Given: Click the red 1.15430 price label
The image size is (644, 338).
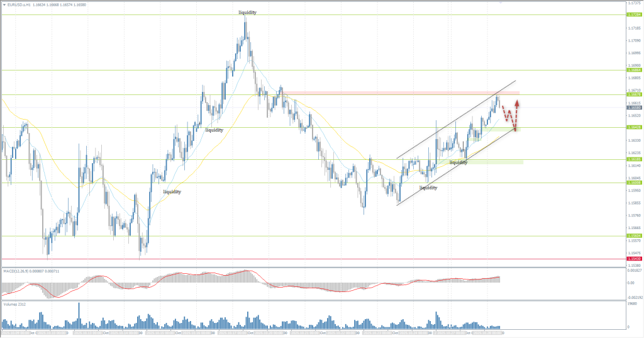Looking at the screenshot, I should [x=634, y=259].
